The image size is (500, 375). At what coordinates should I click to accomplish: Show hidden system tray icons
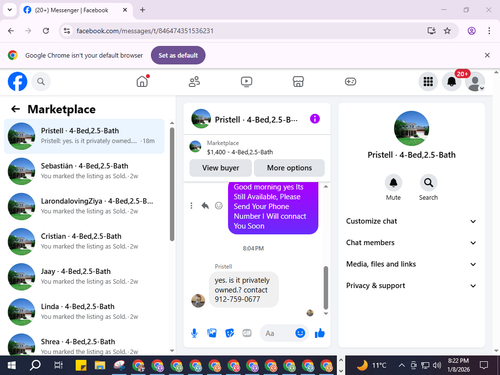tap(402, 365)
